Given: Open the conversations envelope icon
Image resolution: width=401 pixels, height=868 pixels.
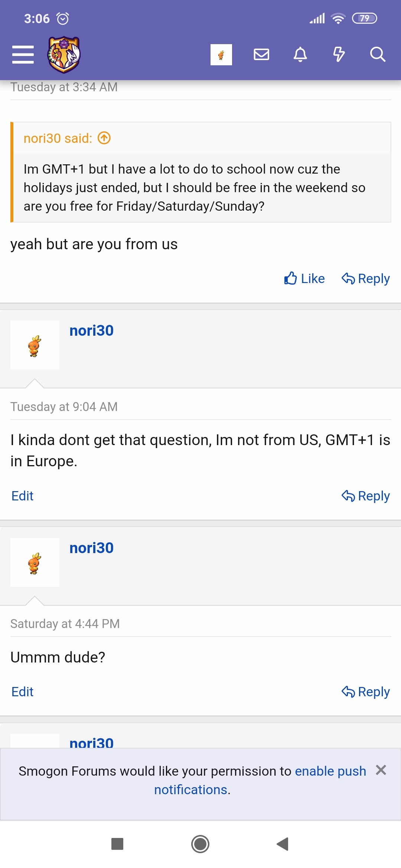Looking at the screenshot, I should [261, 55].
